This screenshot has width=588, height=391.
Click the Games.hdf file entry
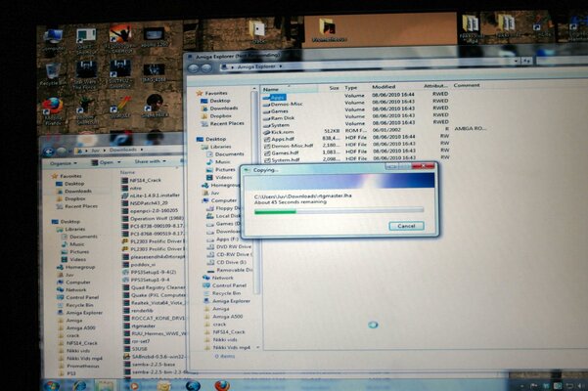point(285,153)
